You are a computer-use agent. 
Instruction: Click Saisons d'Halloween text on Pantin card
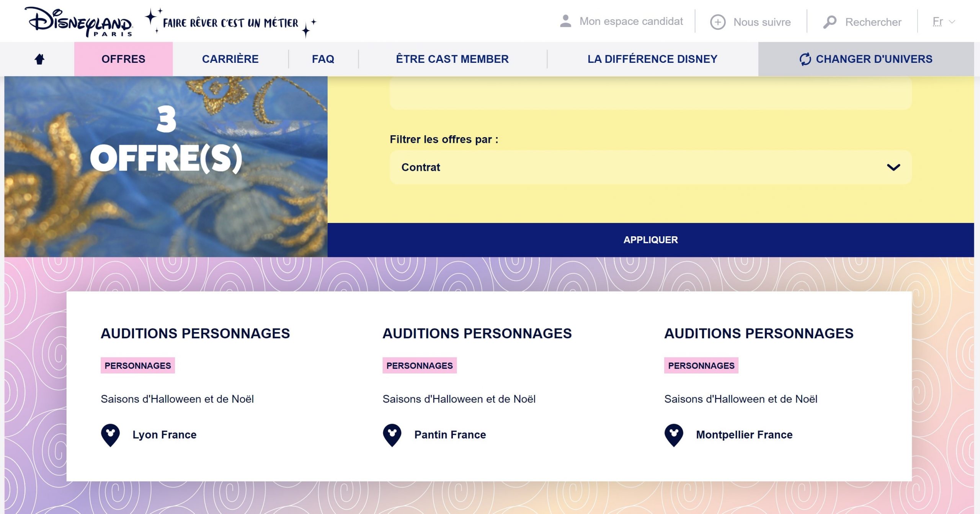tap(459, 399)
